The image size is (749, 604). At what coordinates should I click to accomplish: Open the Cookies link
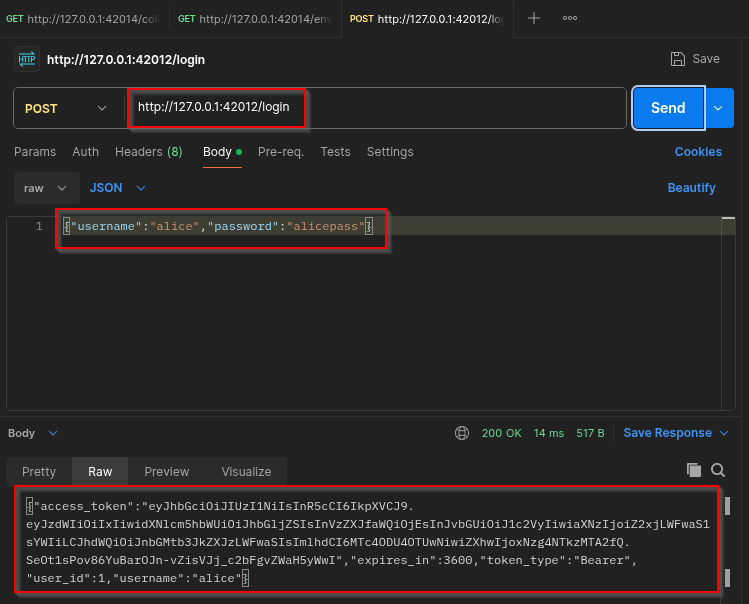point(698,152)
